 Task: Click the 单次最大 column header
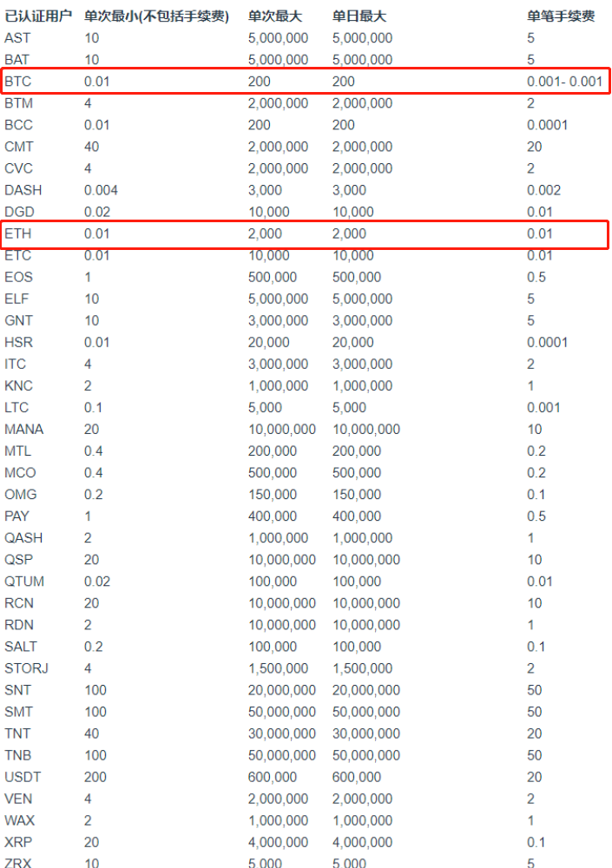click(x=276, y=16)
